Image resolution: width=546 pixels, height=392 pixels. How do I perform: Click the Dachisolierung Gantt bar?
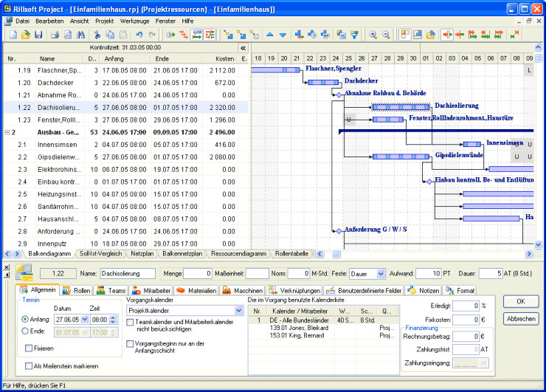click(x=401, y=107)
